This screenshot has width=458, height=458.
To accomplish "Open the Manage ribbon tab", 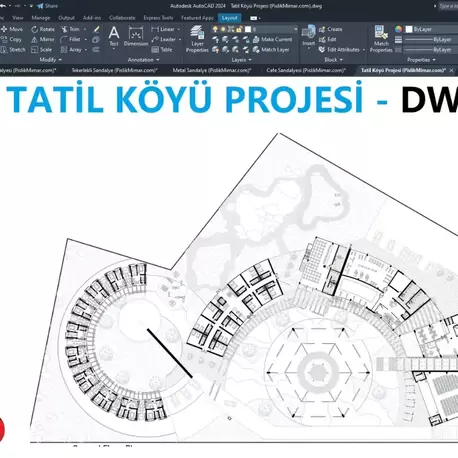I will [x=41, y=18].
